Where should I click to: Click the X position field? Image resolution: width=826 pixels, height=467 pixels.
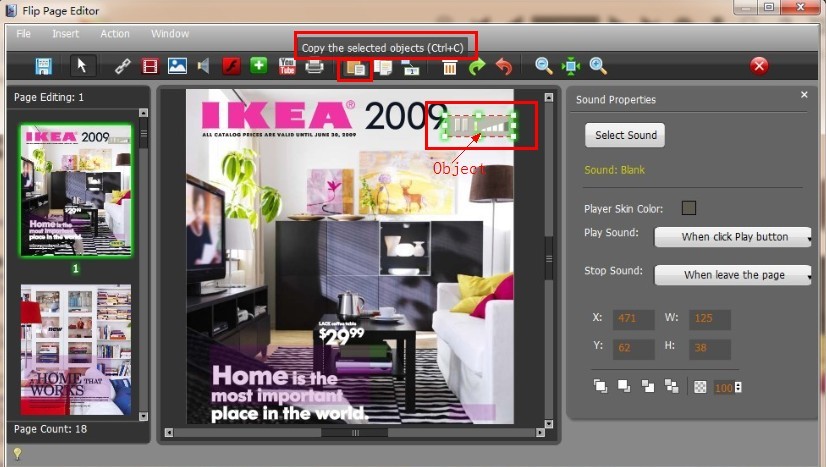tap(633, 319)
